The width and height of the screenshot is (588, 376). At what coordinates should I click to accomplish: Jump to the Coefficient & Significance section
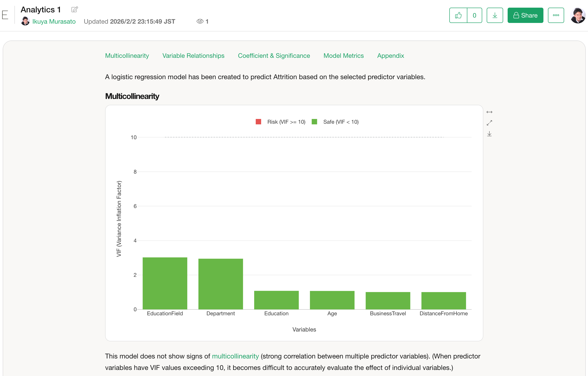(274, 56)
